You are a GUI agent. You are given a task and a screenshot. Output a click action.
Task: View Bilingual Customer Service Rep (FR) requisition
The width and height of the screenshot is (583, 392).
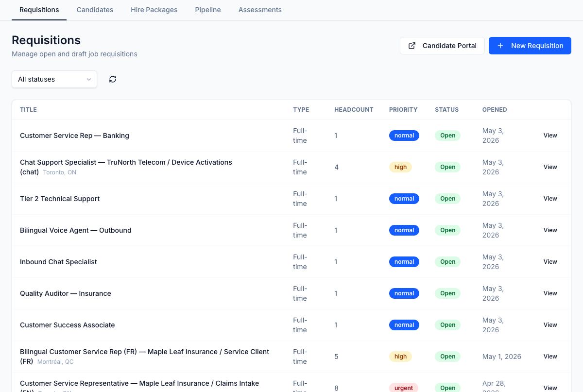550,357
